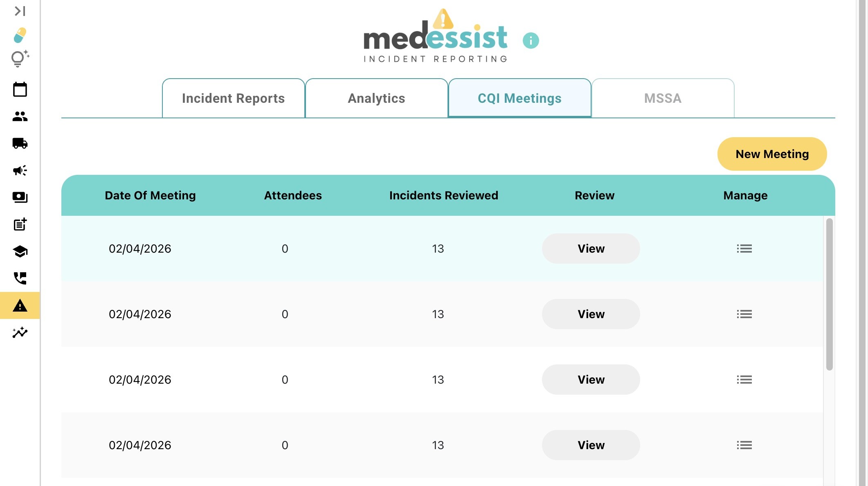Switch to the Incident Reports tab

(x=233, y=98)
